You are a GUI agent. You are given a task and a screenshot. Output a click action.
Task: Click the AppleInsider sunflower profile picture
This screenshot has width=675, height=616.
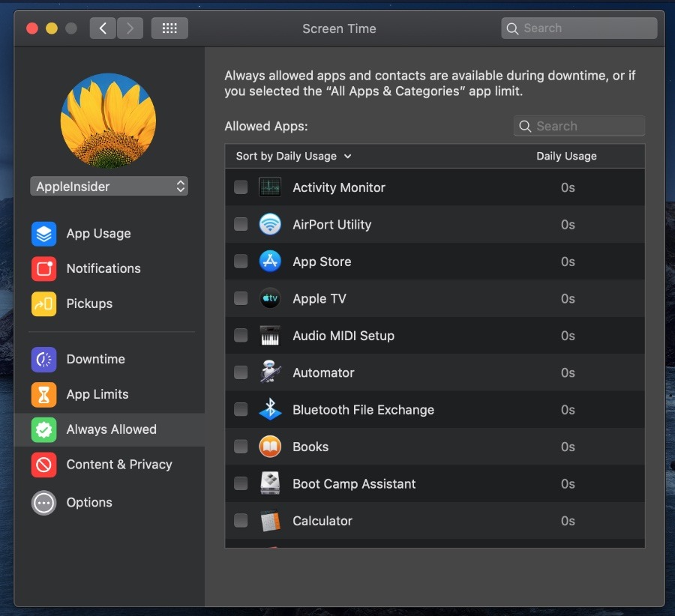(108, 121)
